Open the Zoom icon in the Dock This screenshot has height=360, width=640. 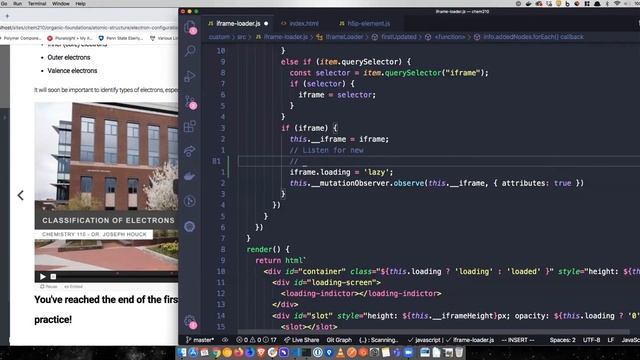(x=408, y=352)
